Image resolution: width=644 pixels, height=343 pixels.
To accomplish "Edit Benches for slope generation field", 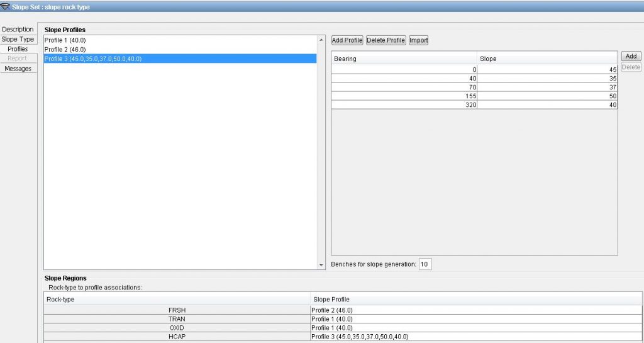I will pos(425,264).
